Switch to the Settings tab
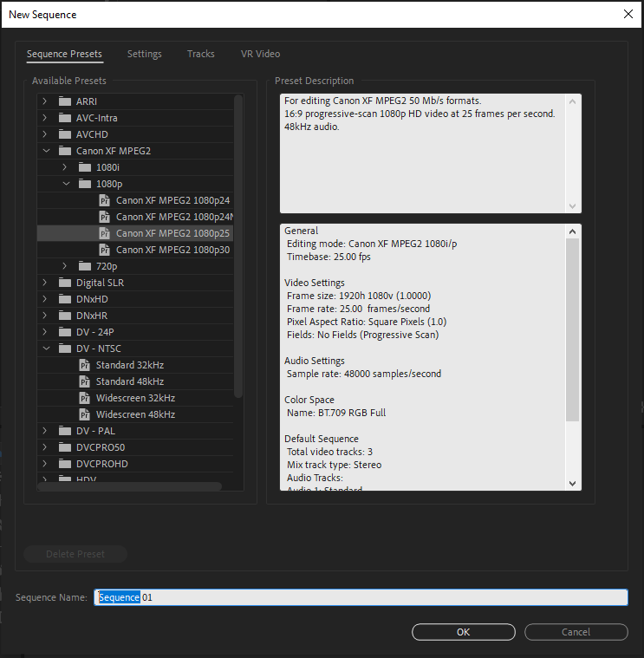The height and width of the screenshot is (658, 644). click(144, 54)
